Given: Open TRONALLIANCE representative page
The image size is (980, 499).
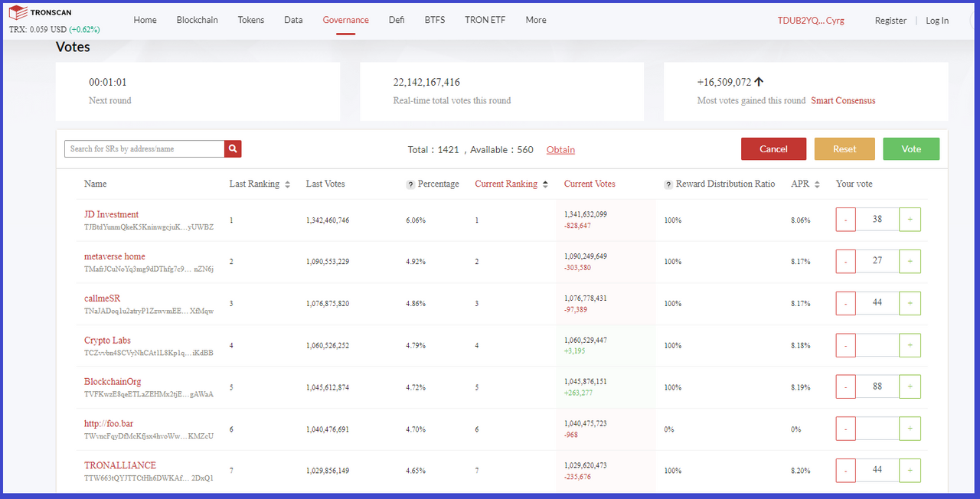Looking at the screenshot, I should 120,465.
